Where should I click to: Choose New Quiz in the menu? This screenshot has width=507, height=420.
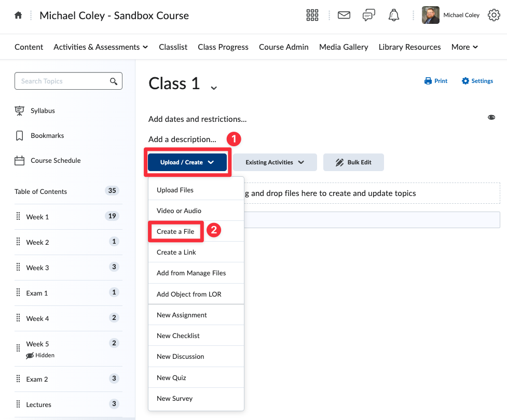coord(171,377)
